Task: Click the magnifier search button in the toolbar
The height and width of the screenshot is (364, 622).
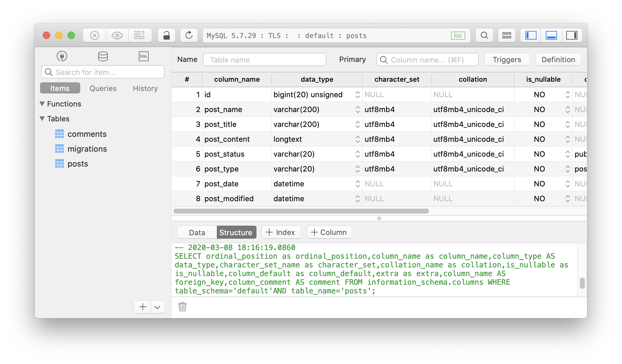Action: click(x=484, y=36)
